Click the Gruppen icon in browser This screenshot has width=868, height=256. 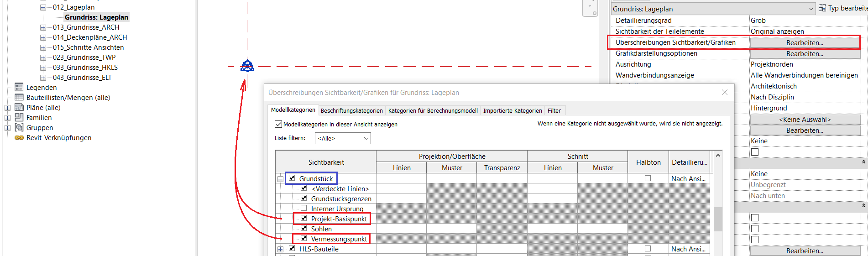pos(19,127)
